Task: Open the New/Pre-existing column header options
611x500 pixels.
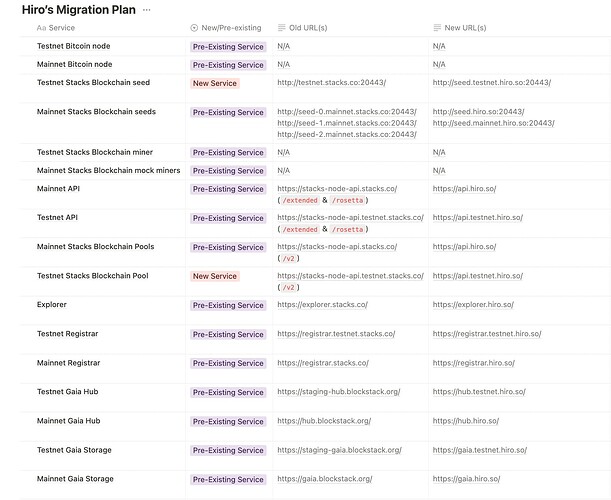Action: (234, 28)
